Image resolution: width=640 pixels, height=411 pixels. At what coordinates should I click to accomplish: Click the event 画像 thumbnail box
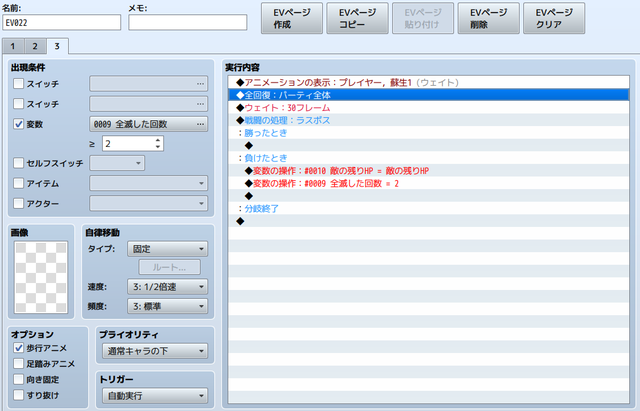[x=41, y=278]
